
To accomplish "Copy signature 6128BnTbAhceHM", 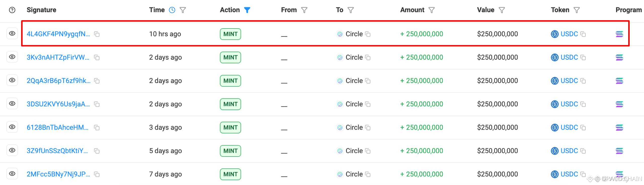I will (97, 128).
